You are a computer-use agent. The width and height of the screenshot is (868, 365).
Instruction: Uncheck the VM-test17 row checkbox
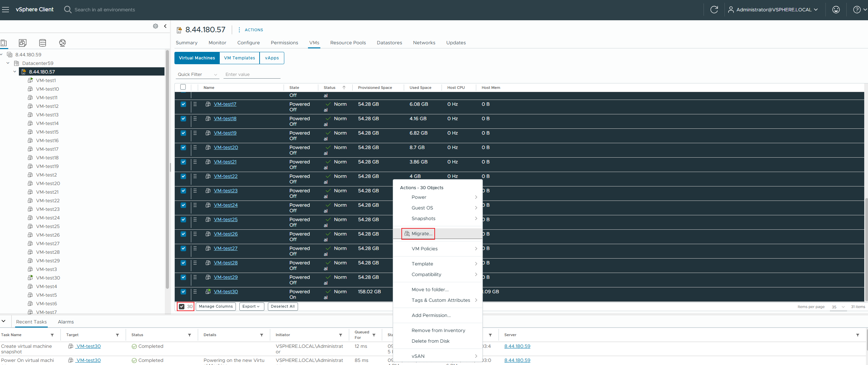(183, 104)
